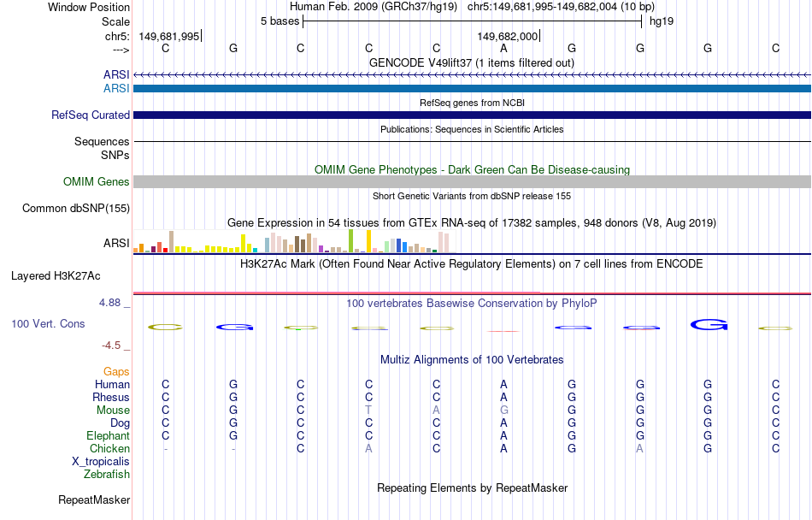The height and width of the screenshot is (520, 812).
Task: Click the dark navy RefSeq Curated bar
Action: pos(472,115)
